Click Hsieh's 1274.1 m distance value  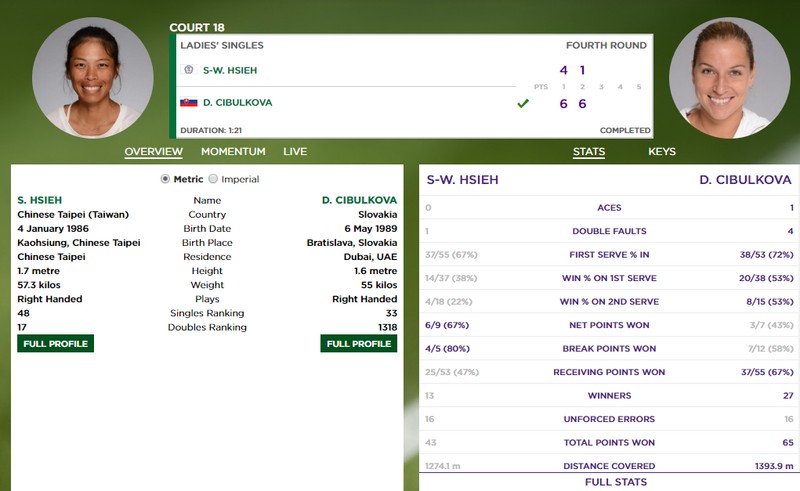pyautogui.click(x=442, y=466)
